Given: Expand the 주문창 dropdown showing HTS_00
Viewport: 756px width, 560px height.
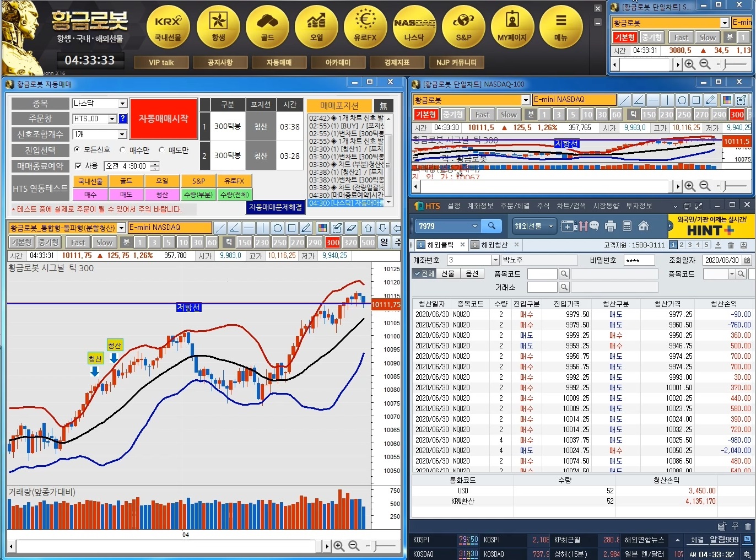Looking at the screenshot, I should click(112, 119).
